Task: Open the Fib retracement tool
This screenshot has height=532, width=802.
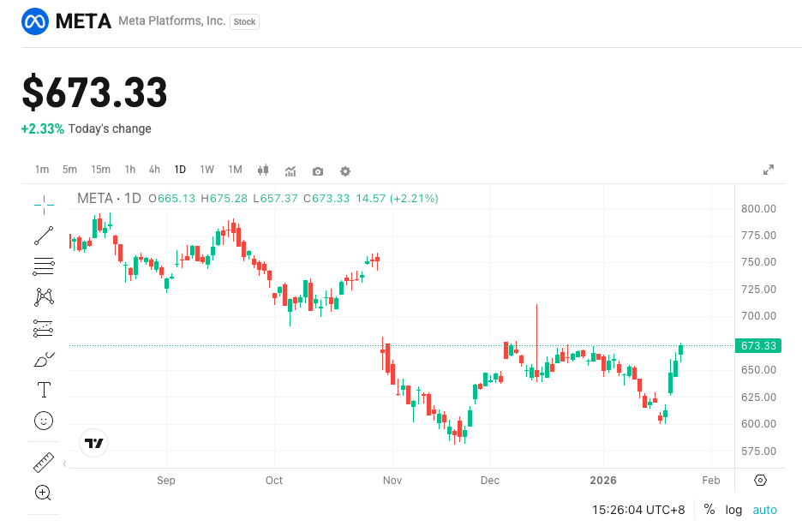Action: [43, 266]
